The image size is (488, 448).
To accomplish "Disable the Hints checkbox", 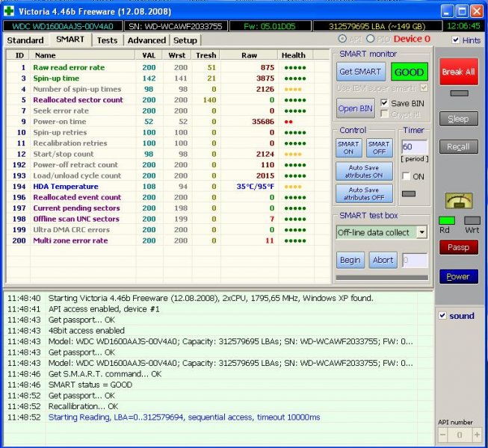I will tap(456, 40).
